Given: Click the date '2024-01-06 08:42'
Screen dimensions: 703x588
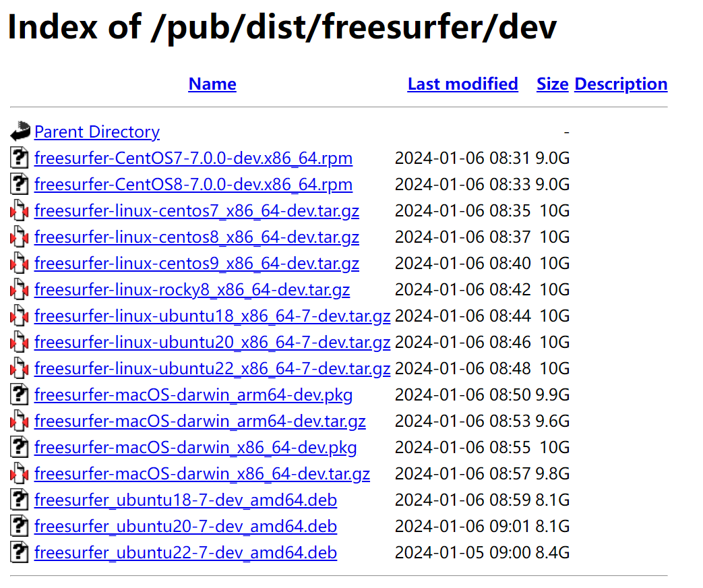Looking at the screenshot, I should pyautogui.click(x=462, y=290).
